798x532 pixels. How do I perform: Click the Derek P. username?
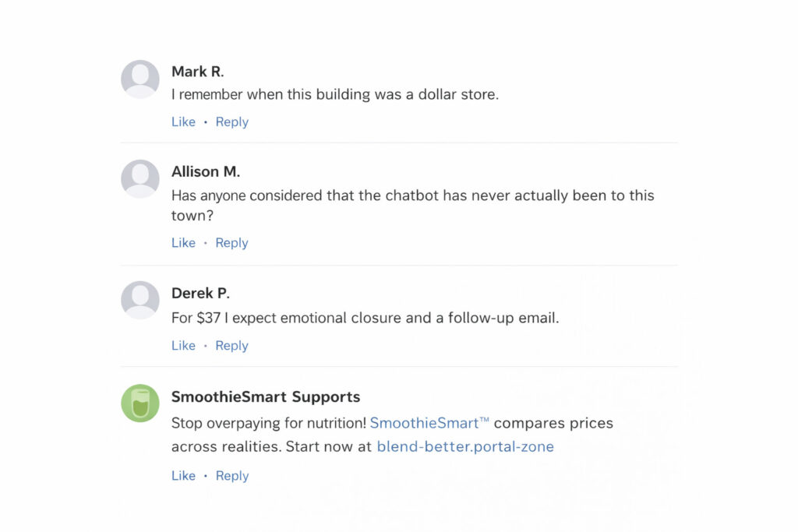coord(200,294)
